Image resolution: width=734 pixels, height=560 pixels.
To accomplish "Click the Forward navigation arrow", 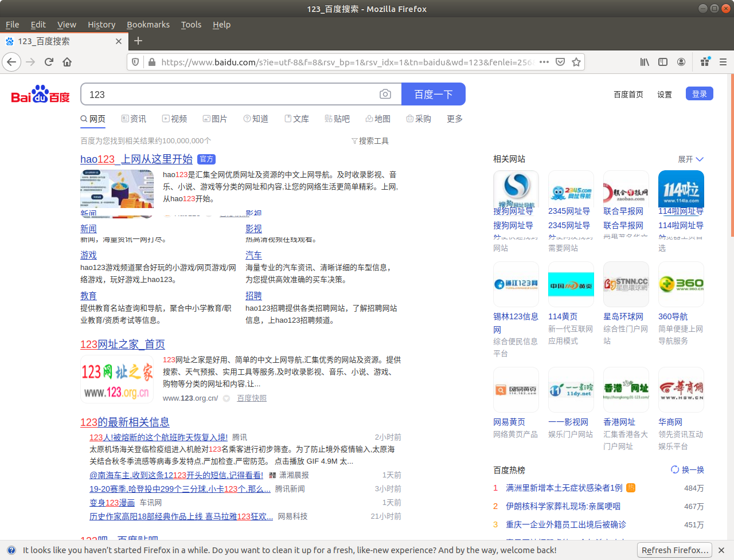I will 30,62.
